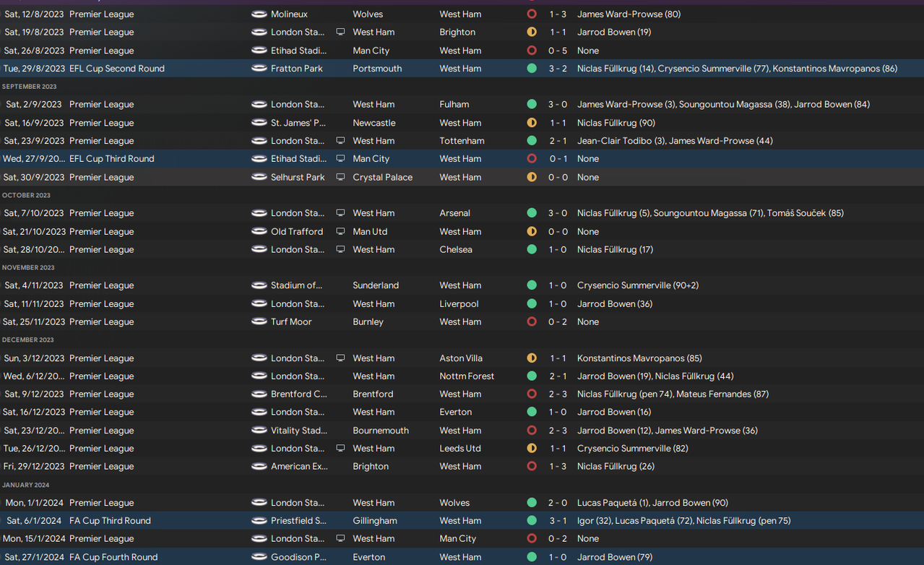Click the Tue, 29/8/2023 date cell
Screen dimensions: 924x565
[33, 69]
